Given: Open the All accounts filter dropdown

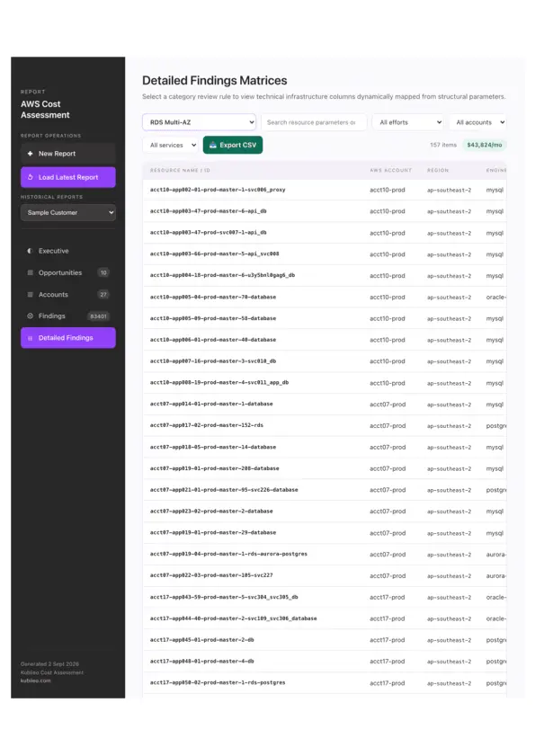Looking at the screenshot, I should click(477, 122).
